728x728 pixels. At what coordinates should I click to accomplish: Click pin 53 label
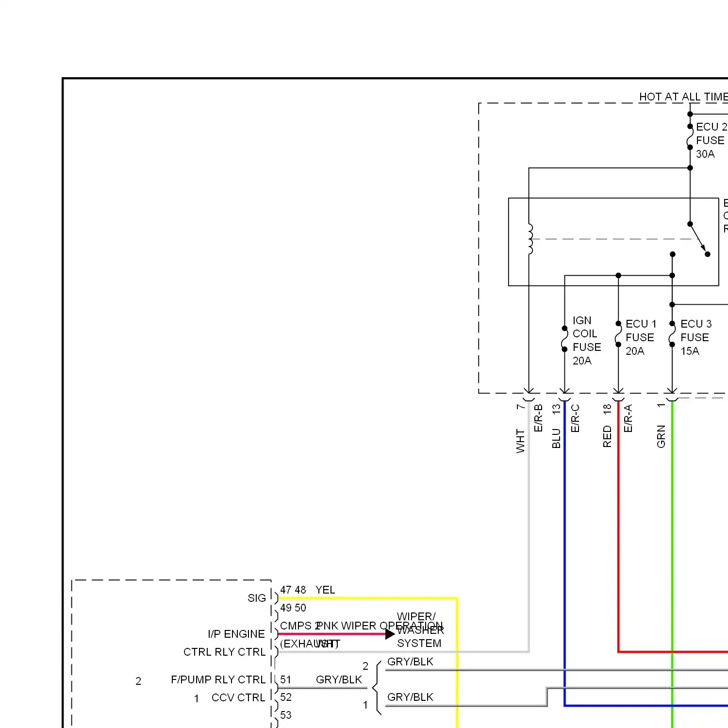[x=286, y=715]
